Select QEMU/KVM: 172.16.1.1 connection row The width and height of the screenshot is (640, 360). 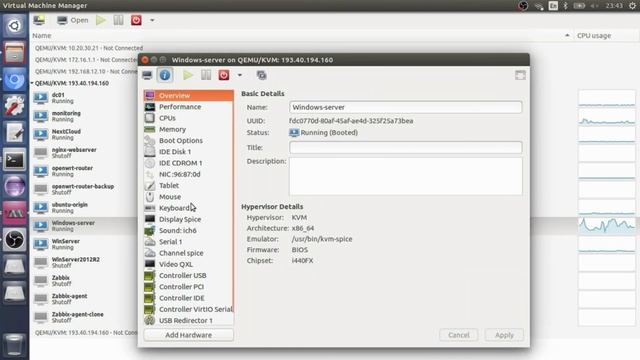85,60
